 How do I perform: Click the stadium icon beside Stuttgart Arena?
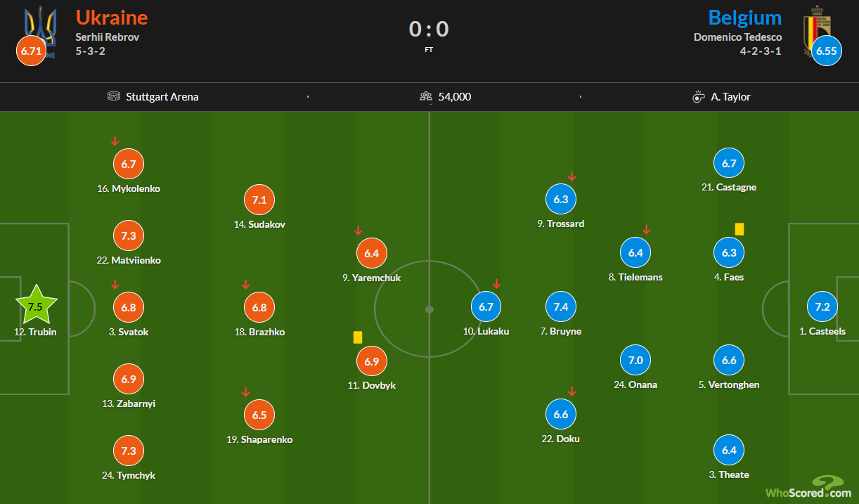point(114,97)
